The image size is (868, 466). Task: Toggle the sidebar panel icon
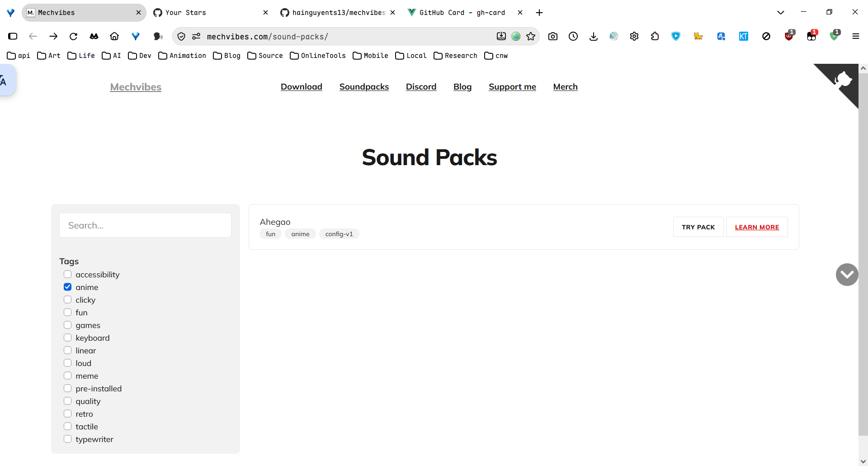pos(13,36)
